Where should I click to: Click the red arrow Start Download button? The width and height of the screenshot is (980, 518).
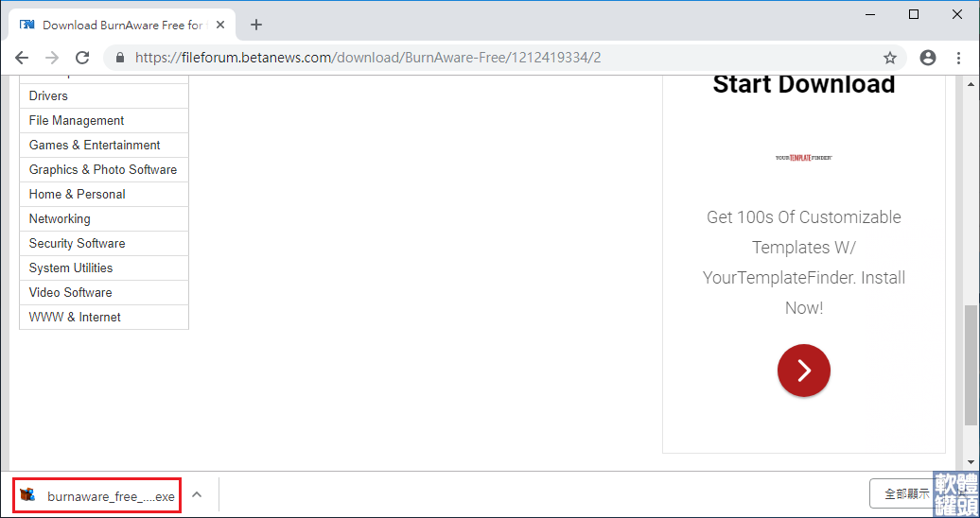pos(804,371)
